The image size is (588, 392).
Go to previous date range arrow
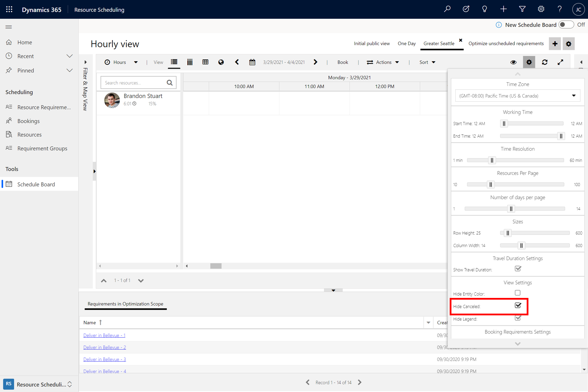coord(237,62)
